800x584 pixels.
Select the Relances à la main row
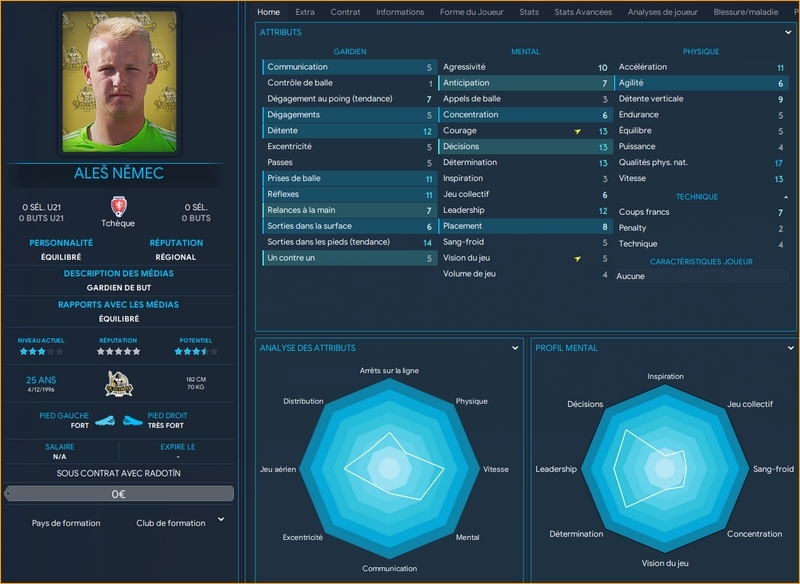click(349, 210)
